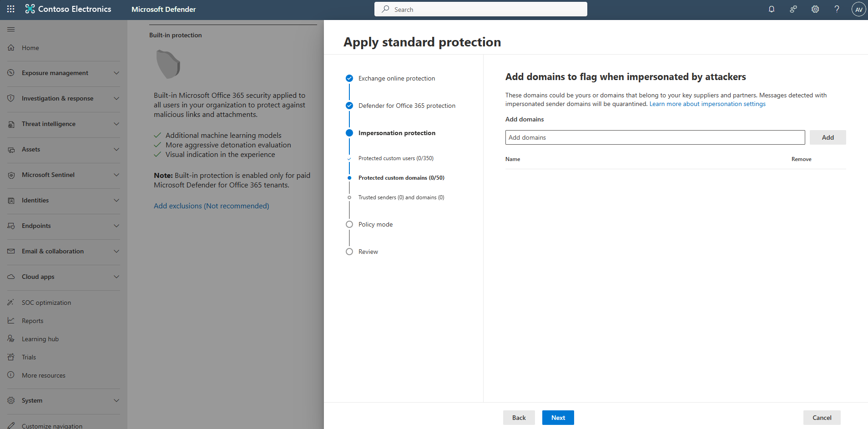Click the Microsoft Sentinel icon
The image size is (868, 429).
coord(11,175)
